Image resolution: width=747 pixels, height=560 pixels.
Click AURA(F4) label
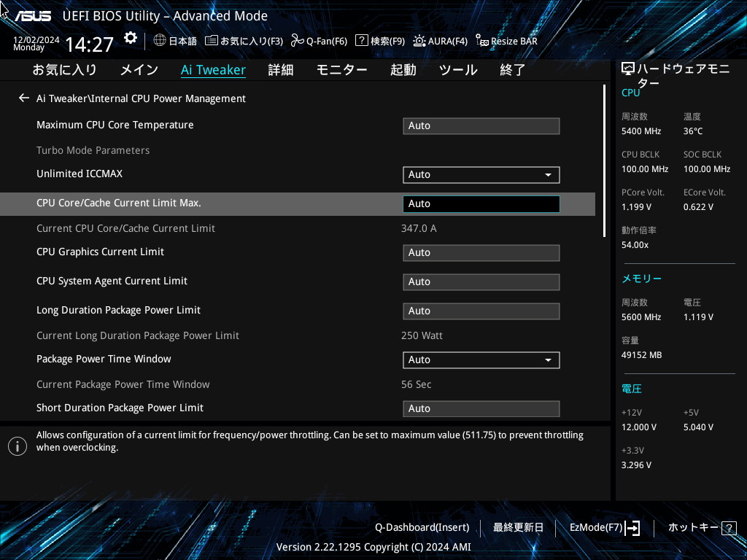click(448, 42)
